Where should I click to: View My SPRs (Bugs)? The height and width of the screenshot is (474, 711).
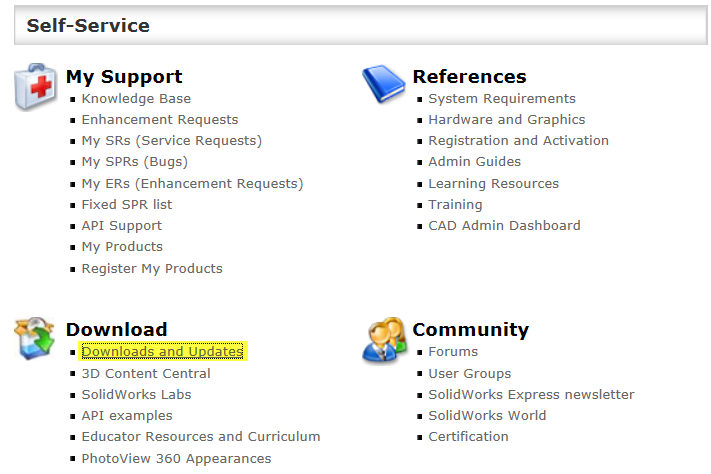(134, 162)
